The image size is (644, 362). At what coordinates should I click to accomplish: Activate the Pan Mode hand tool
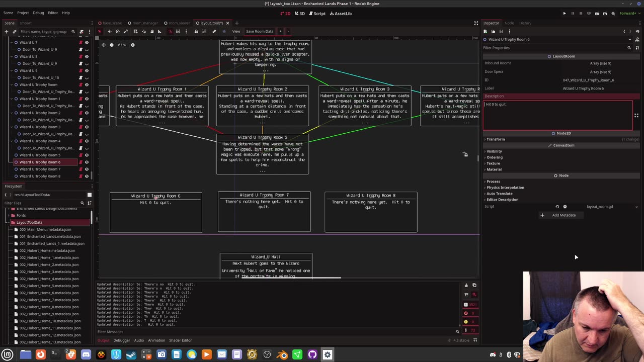point(151,31)
